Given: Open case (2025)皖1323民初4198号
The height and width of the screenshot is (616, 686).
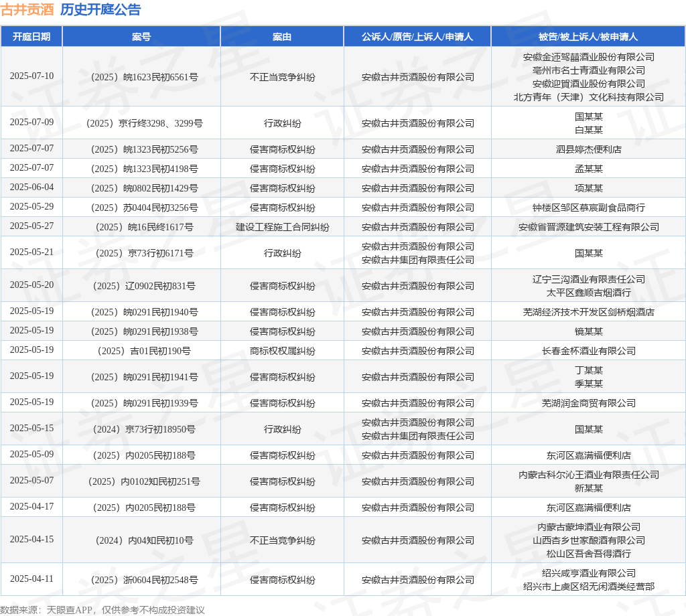Looking at the screenshot, I should [x=145, y=169].
